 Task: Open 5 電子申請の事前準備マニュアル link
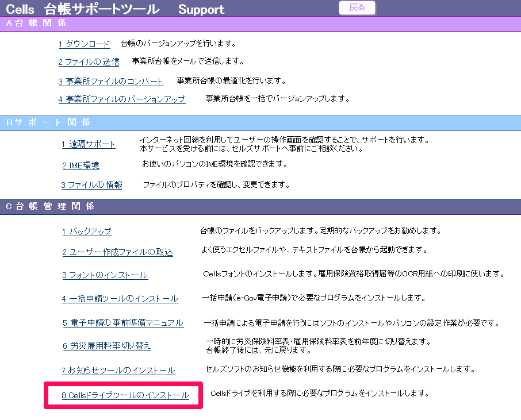123,323
